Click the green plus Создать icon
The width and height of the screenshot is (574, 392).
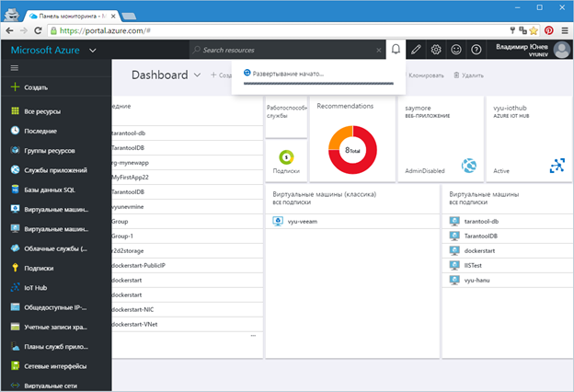tap(15, 86)
